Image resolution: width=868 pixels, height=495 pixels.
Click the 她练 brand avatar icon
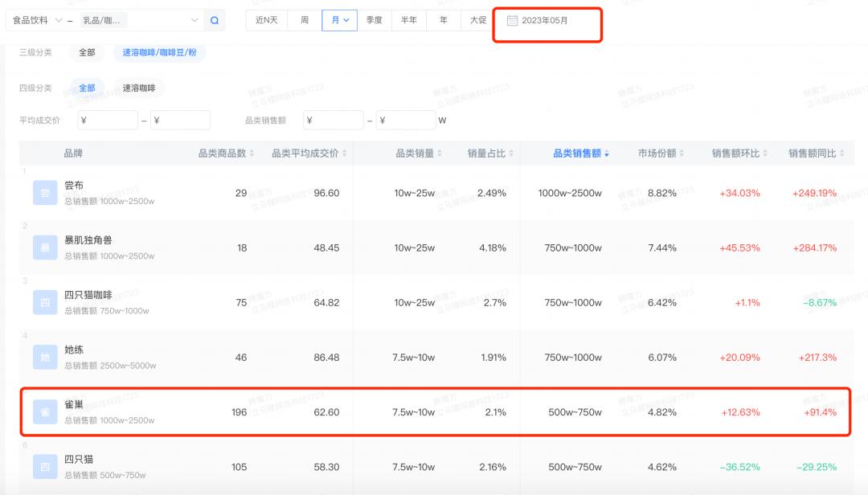click(x=45, y=358)
